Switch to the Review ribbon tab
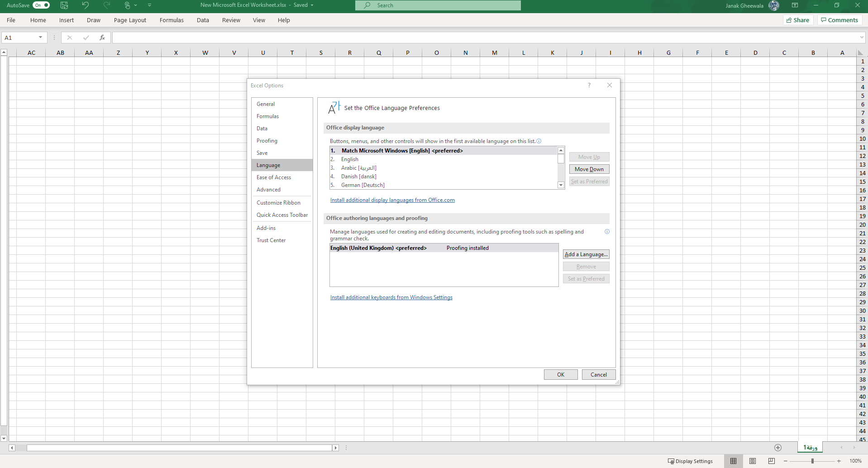868x468 pixels. pyautogui.click(x=231, y=20)
